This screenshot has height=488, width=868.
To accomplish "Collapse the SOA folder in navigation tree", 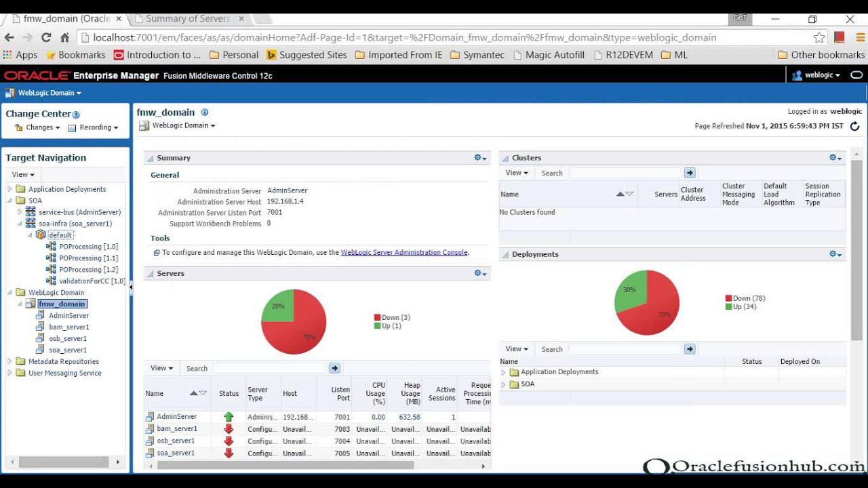I will coord(9,201).
